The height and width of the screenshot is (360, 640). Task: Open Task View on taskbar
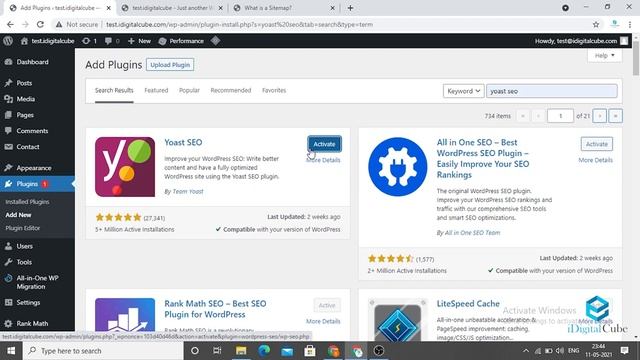click(x=217, y=351)
